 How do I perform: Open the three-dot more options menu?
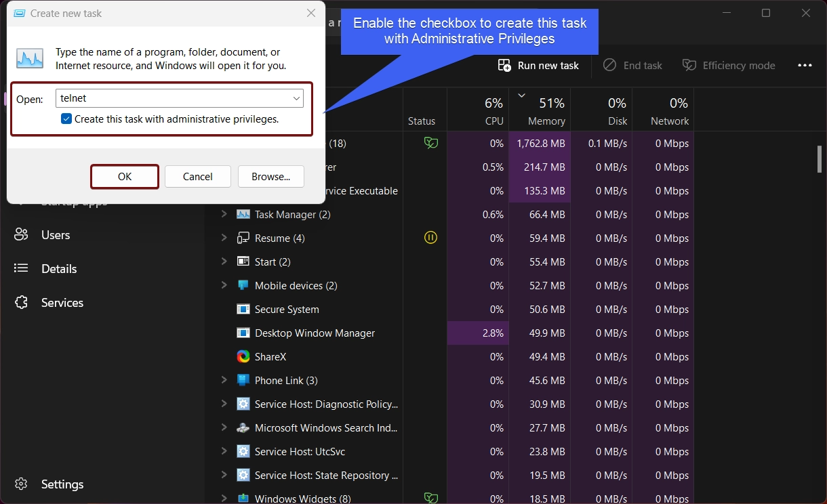[x=805, y=66]
